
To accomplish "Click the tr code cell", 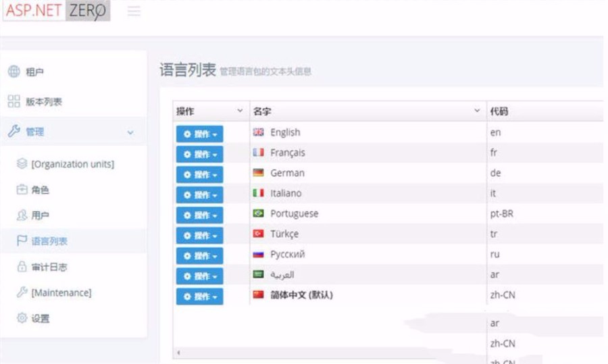I will (x=493, y=234).
